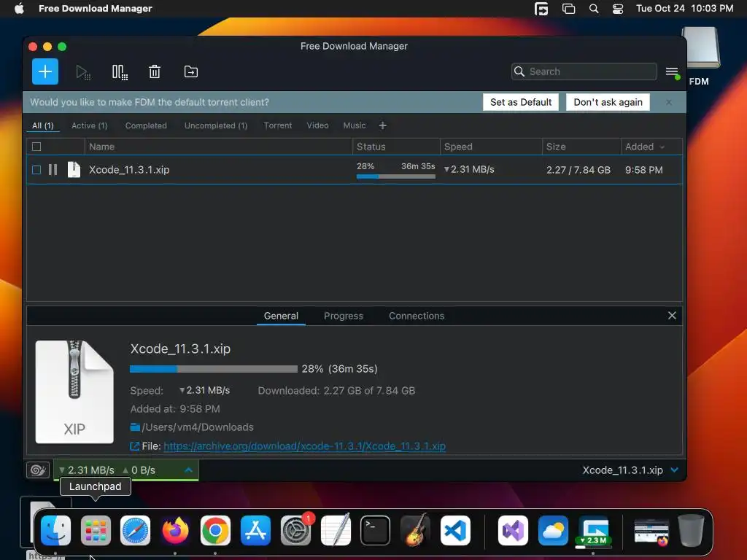747x560 pixels.
Task: Sort by the Size column header
Action: (581, 147)
